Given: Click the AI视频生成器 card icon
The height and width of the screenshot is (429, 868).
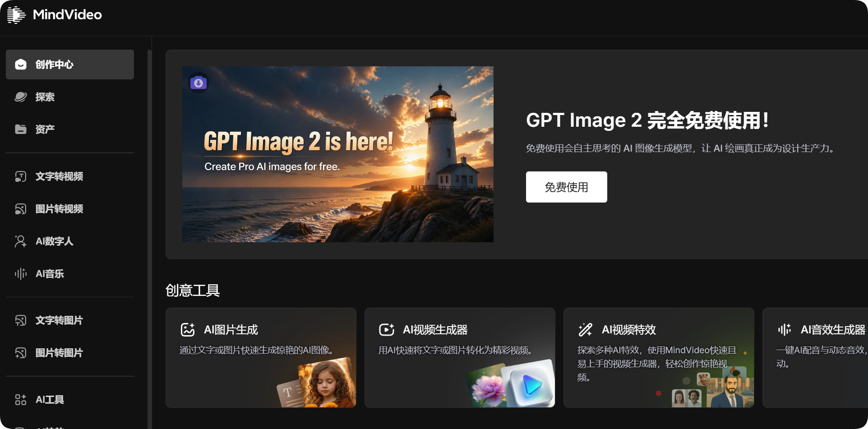Looking at the screenshot, I should click(387, 330).
